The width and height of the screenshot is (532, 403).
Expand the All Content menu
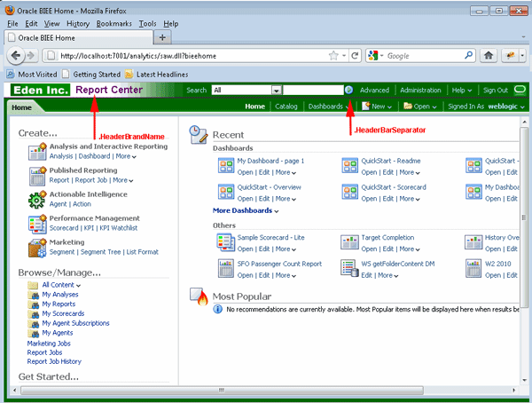(61, 285)
